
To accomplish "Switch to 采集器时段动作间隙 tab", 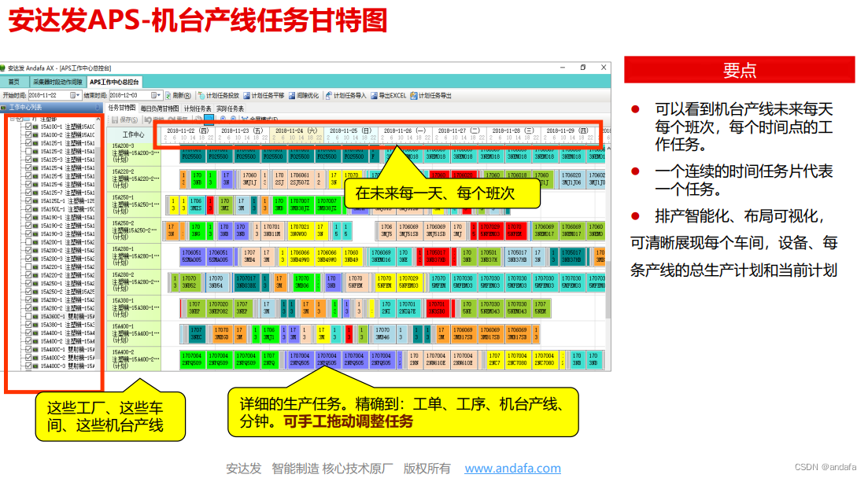I will click(57, 82).
